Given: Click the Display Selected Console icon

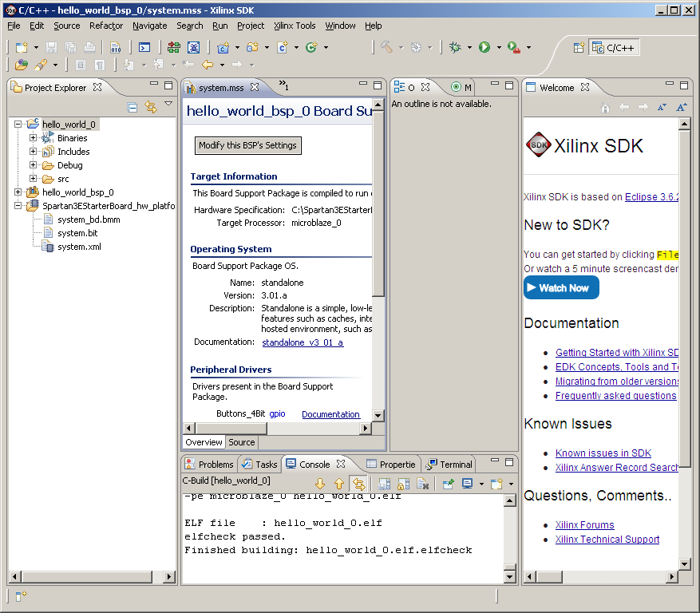Looking at the screenshot, I should click(x=468, y=484).
